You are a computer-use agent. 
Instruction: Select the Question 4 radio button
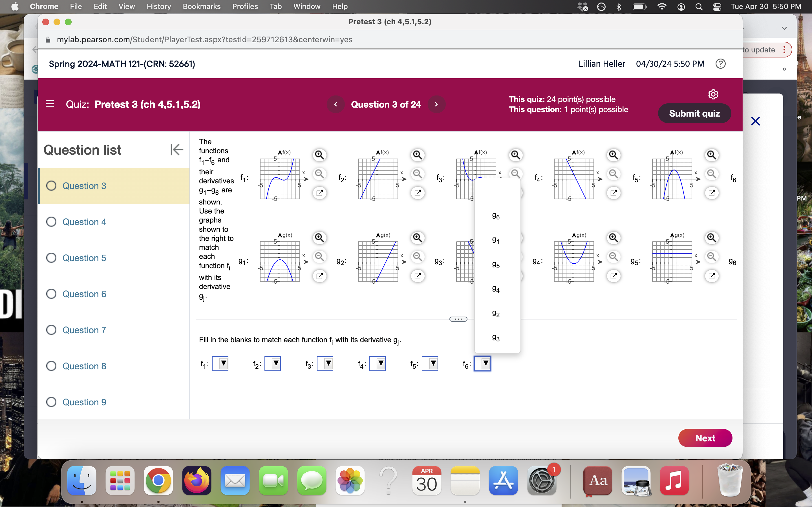pyautogui.click(x=51, y=222)
